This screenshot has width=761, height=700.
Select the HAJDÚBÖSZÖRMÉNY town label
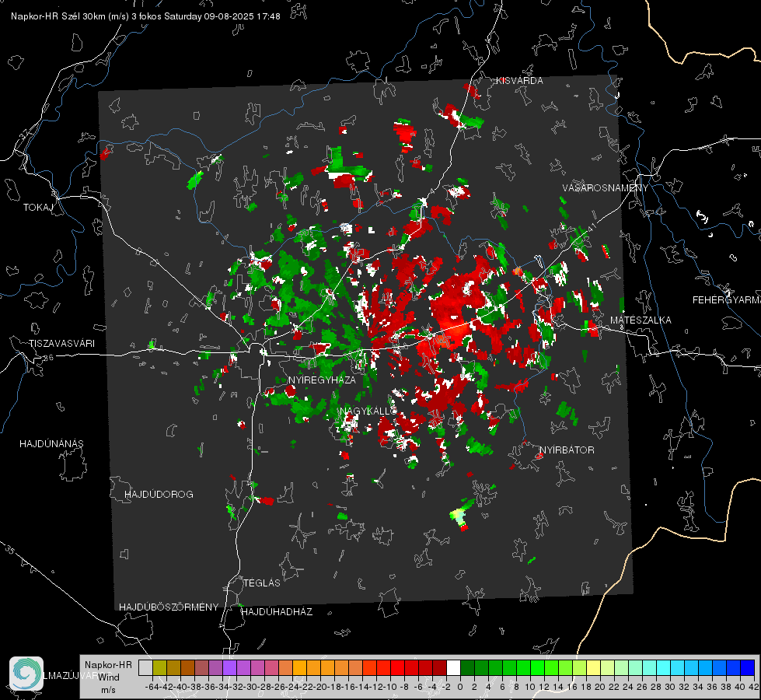tap(169, 607)
